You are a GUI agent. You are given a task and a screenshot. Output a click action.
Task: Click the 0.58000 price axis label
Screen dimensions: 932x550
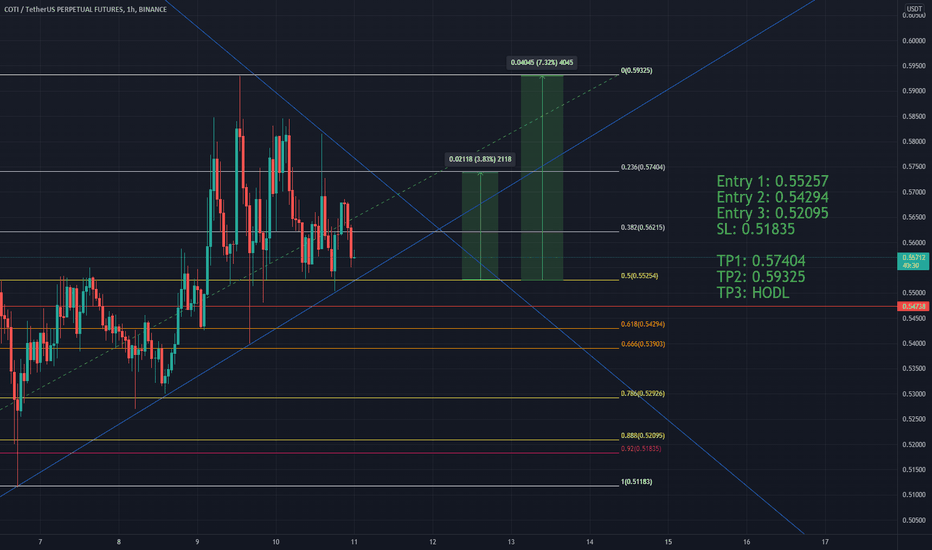pyautogui.click(x=914, y=142)
